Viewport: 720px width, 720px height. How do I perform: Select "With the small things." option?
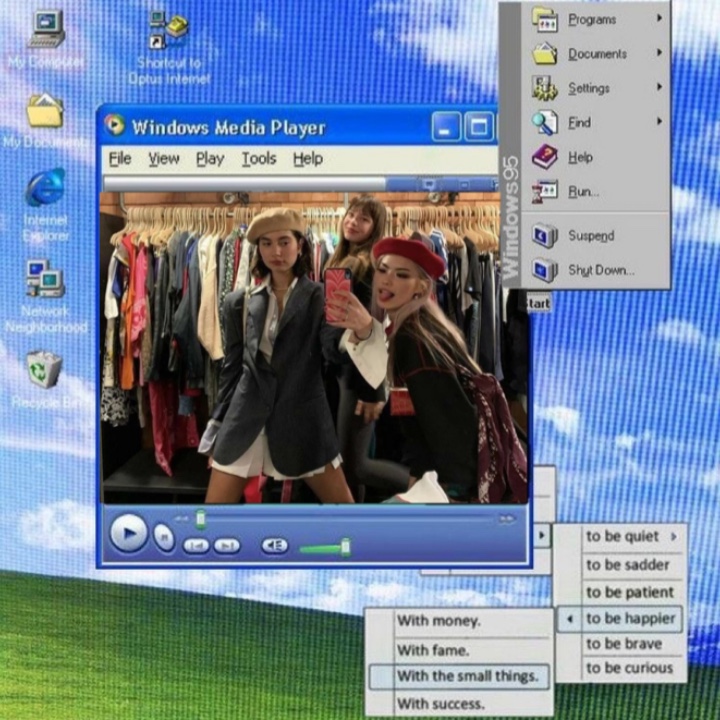[x=466, y=676]
